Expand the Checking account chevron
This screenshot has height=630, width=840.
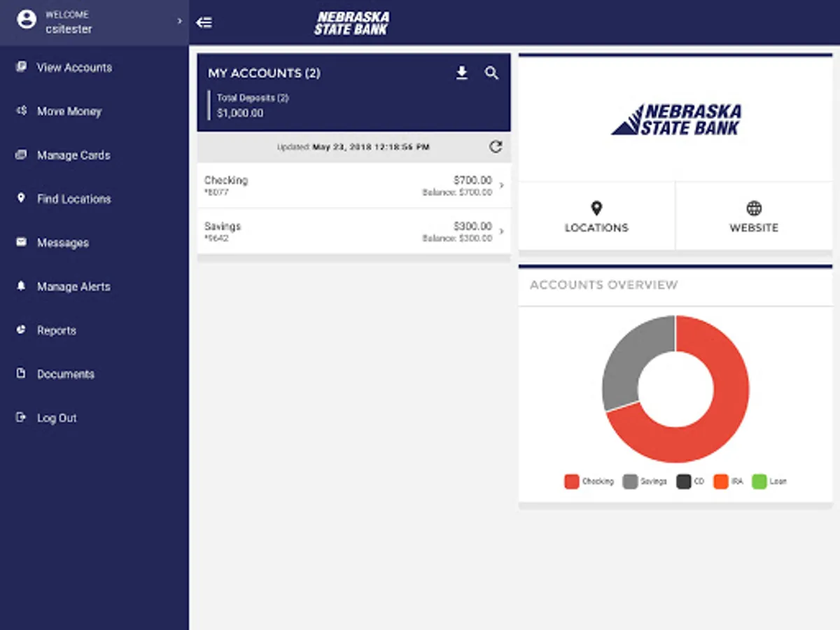502,185
